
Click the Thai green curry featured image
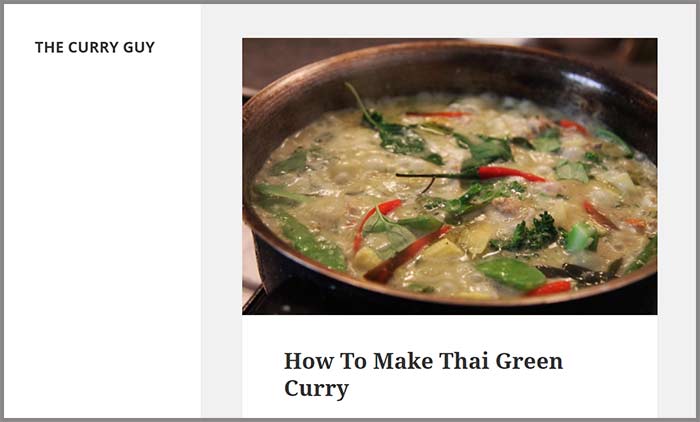click(450, 176)
